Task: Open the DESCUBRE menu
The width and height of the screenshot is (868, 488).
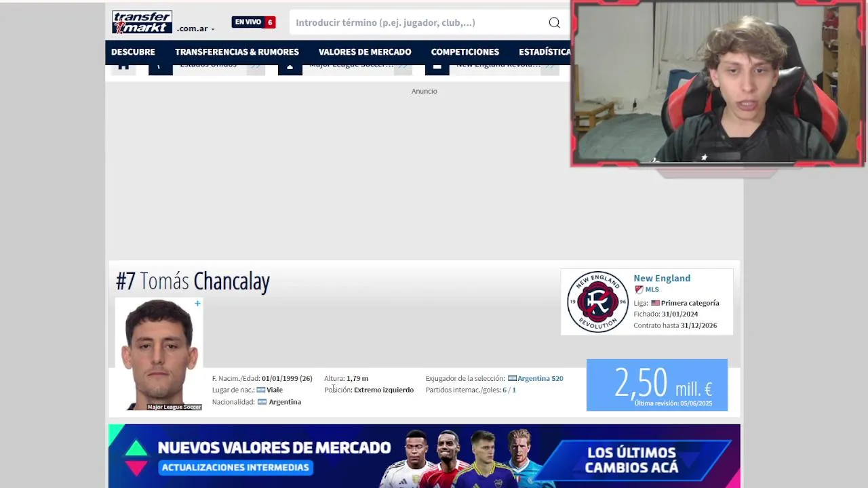Action: click(x=133, y=52)
